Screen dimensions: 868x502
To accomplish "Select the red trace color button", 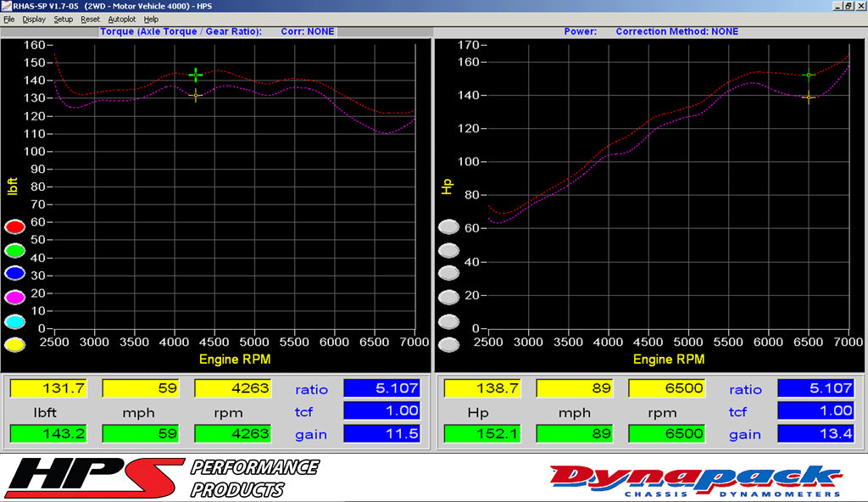I will coord(14,226).
